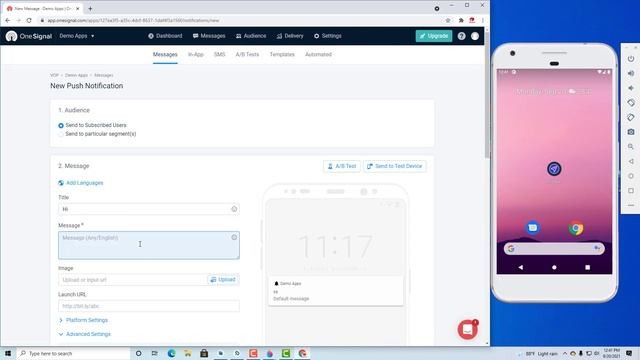
Task: Open emulator more options dots
Action: coord(631,205)
